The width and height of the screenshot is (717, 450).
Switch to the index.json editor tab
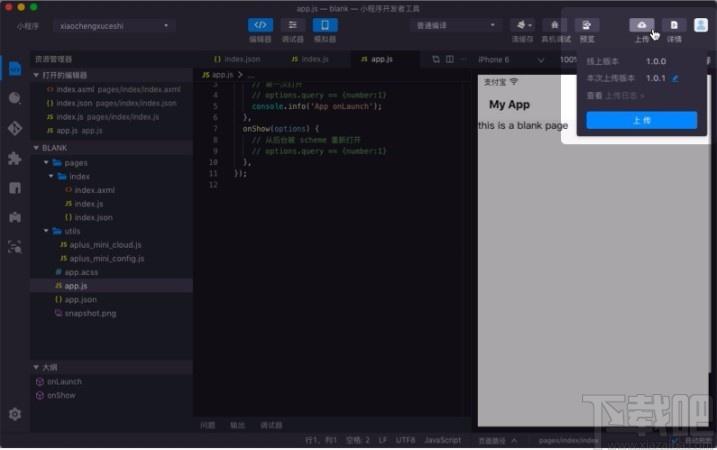[237, 59]
